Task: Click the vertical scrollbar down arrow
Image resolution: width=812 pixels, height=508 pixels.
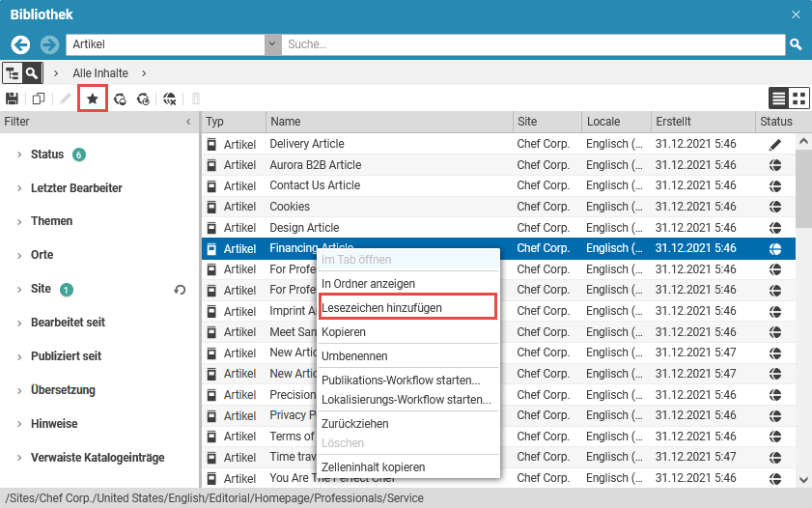Action: coord(803,479)
